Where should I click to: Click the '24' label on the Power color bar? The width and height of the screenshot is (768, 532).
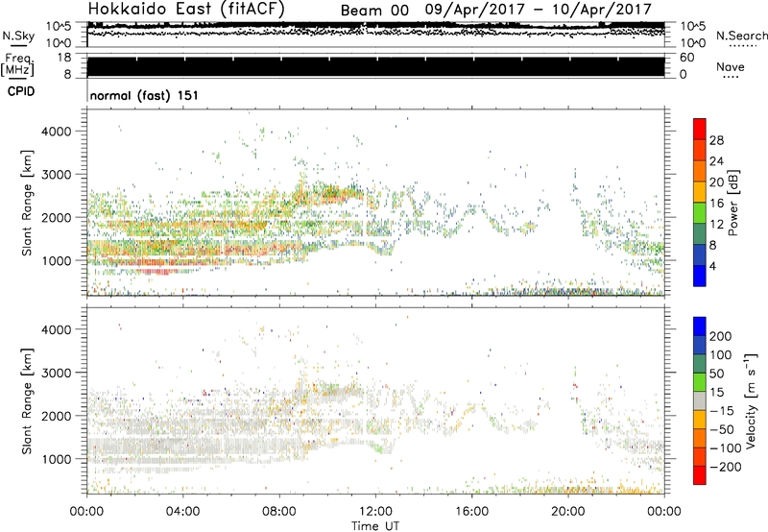[x=716, y=161]
